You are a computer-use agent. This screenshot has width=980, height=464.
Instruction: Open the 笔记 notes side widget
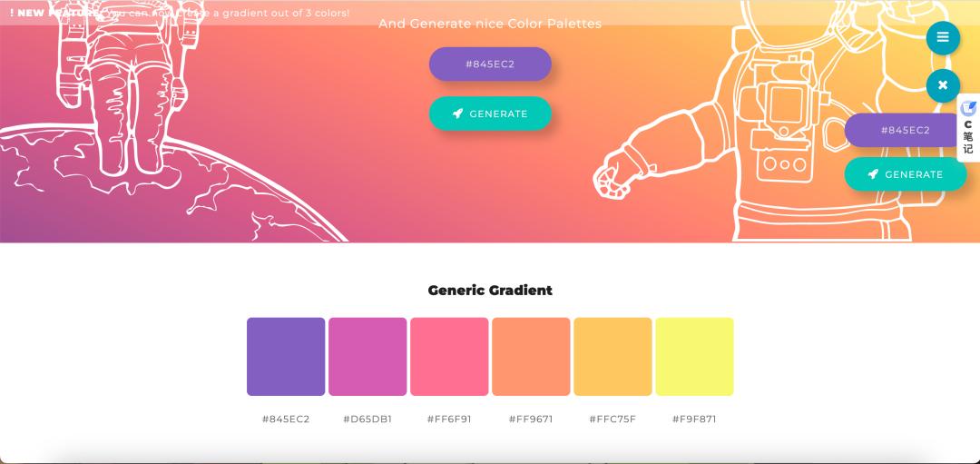pyautogui.click(x=968, y=128)
